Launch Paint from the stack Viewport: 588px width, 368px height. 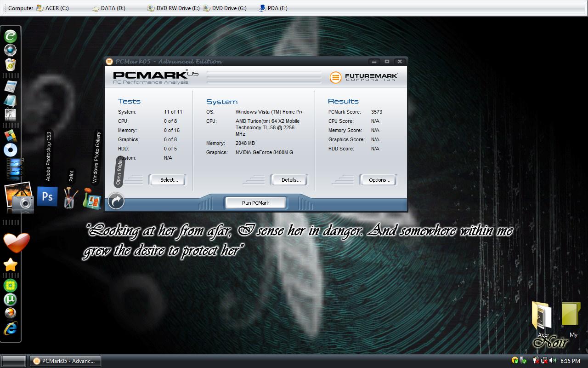(69, 198)
